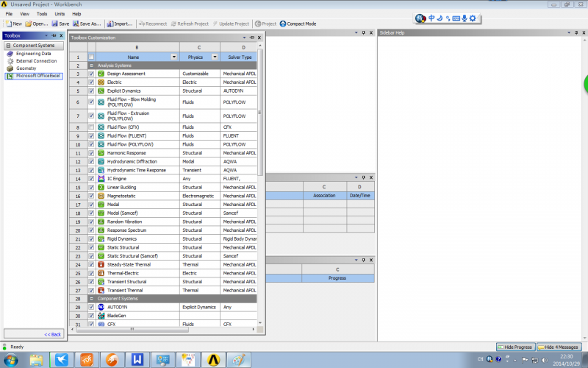Click the New project button
Screen dimensions: 588x368
pos(14,24)
